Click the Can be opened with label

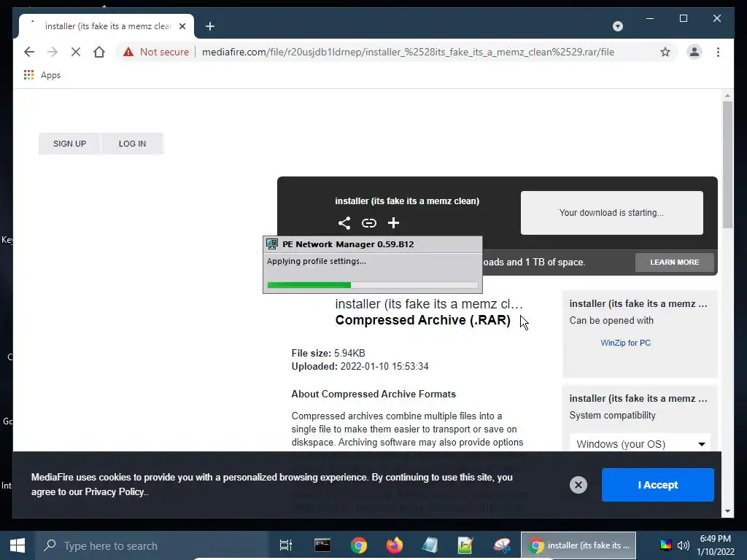(611, 321)
